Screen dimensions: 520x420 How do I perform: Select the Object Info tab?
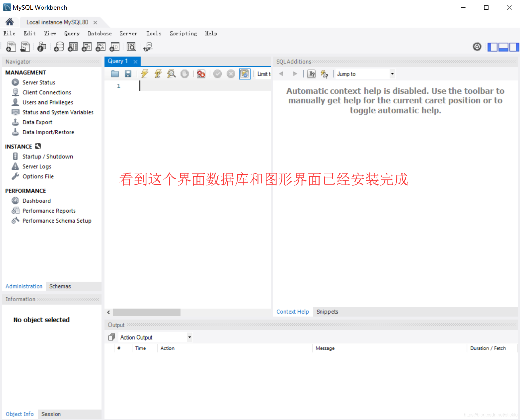tap(20, 414)
